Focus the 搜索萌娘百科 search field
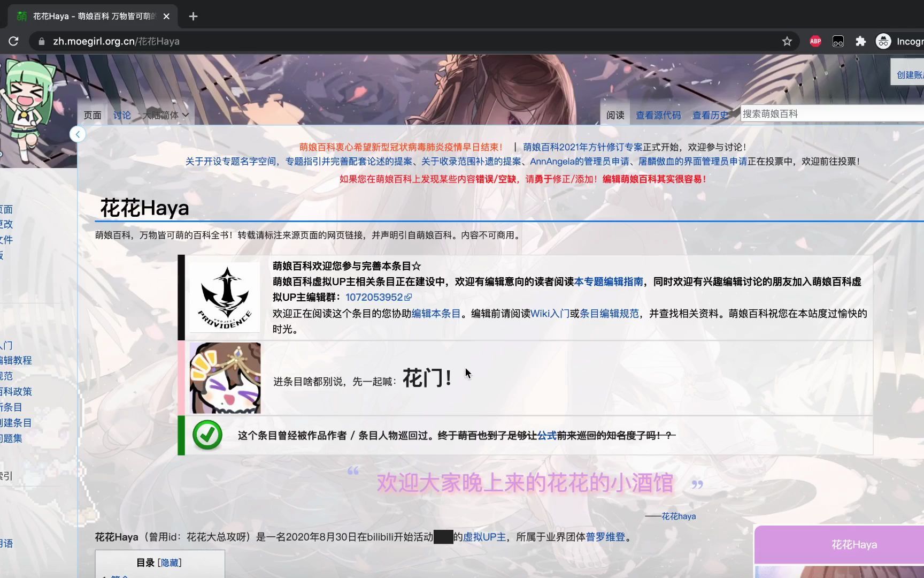924x578 pixels. point(832,114)
